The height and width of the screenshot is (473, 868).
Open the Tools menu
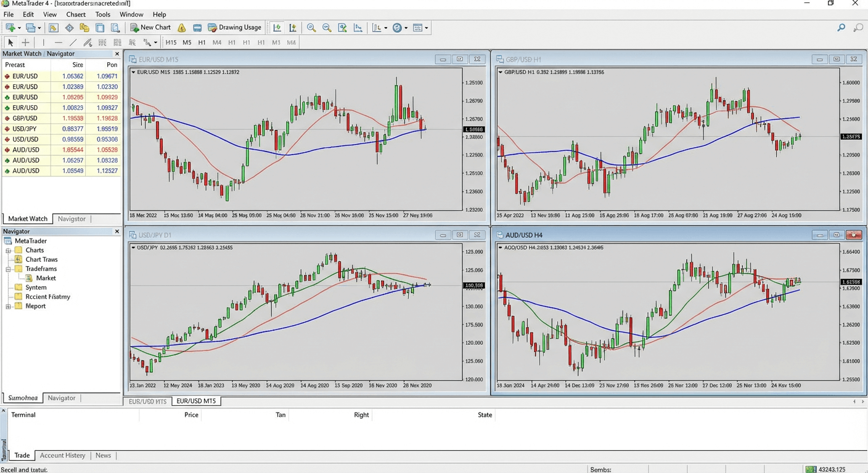pos(102,14)
